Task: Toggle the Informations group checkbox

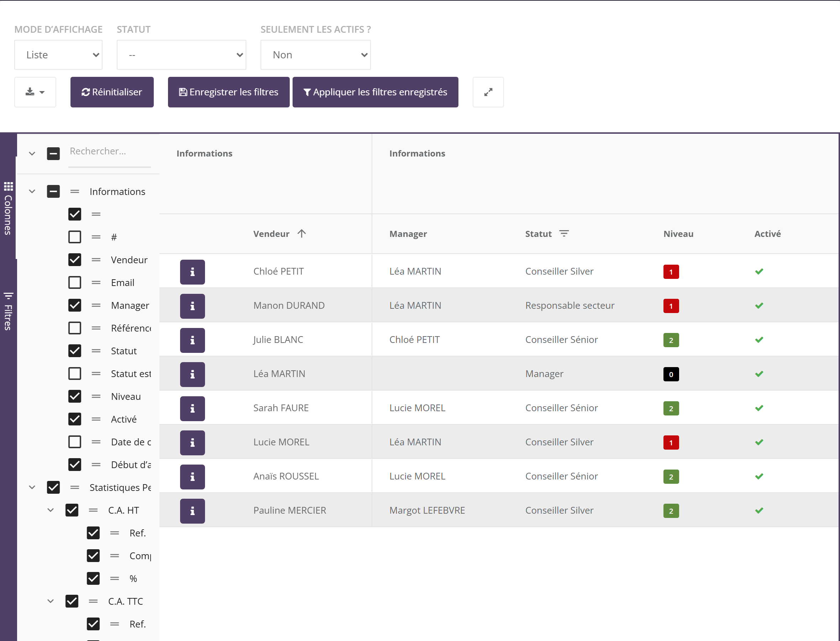Action: pos(53,191)
